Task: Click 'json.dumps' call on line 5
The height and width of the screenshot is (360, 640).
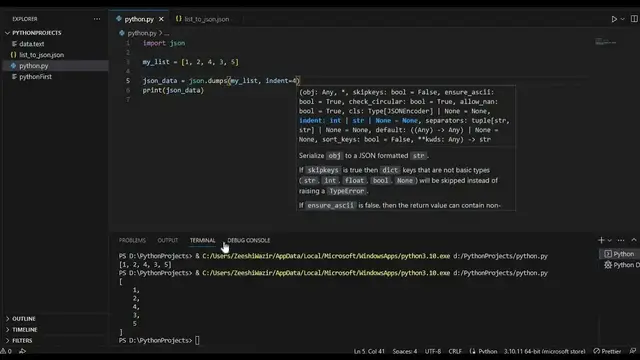Action: point(208,81)
